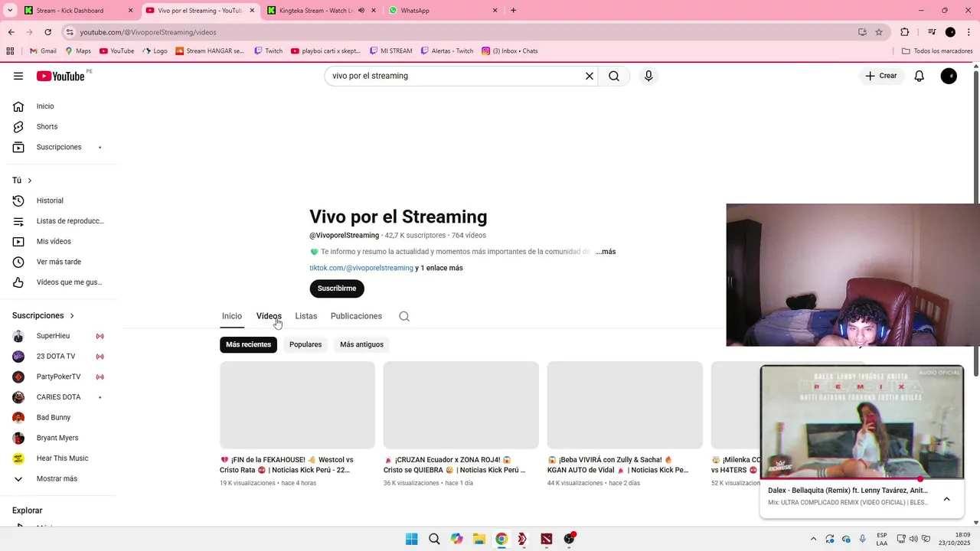Screen dimensions: 980x551
Task: Open FIN de la FEKAHOUSE video thumbnail
Action: tap(297, 405)
